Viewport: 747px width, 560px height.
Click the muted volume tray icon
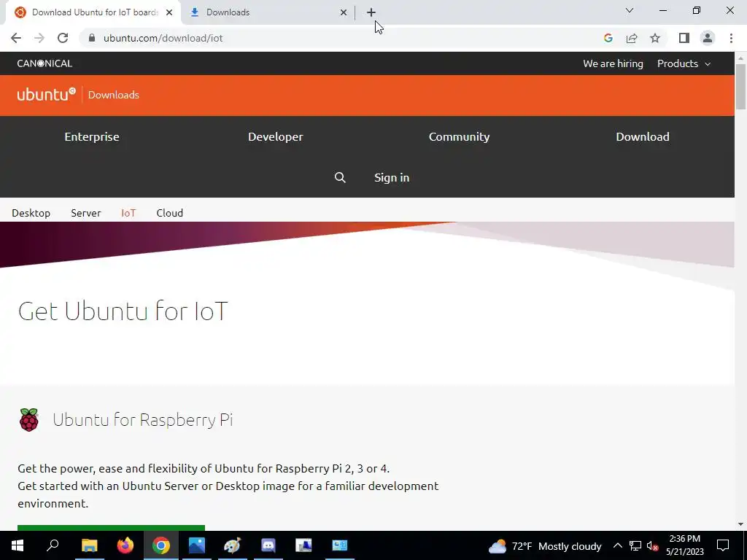click(652, 545)
